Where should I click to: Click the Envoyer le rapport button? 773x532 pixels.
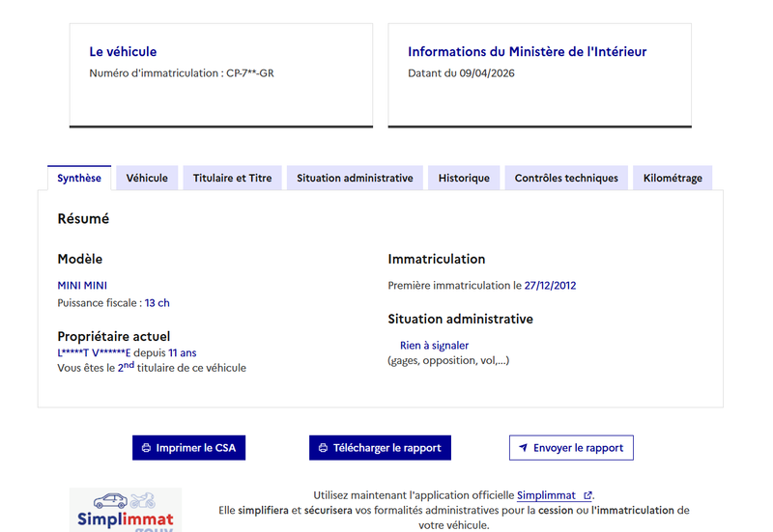point(571,448)
